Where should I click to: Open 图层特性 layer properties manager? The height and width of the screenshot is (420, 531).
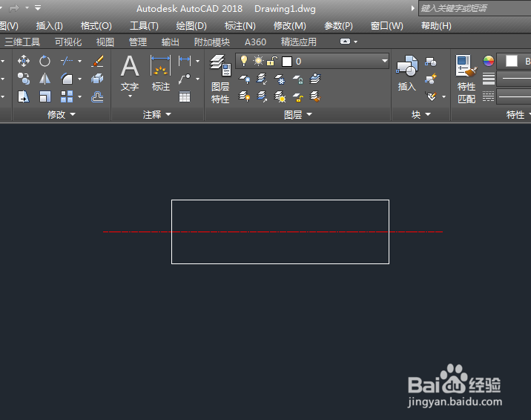tap(220, 79)
